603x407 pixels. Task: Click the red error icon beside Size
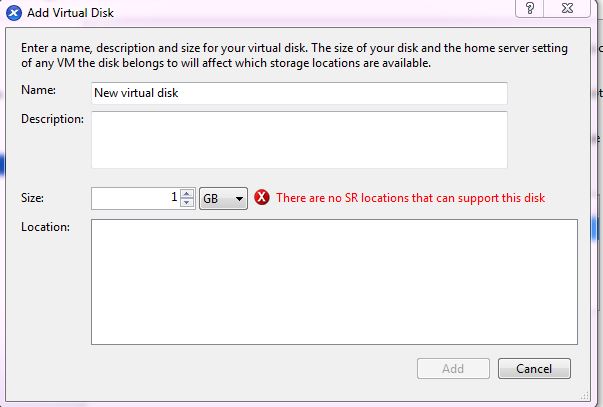(262, 198)
